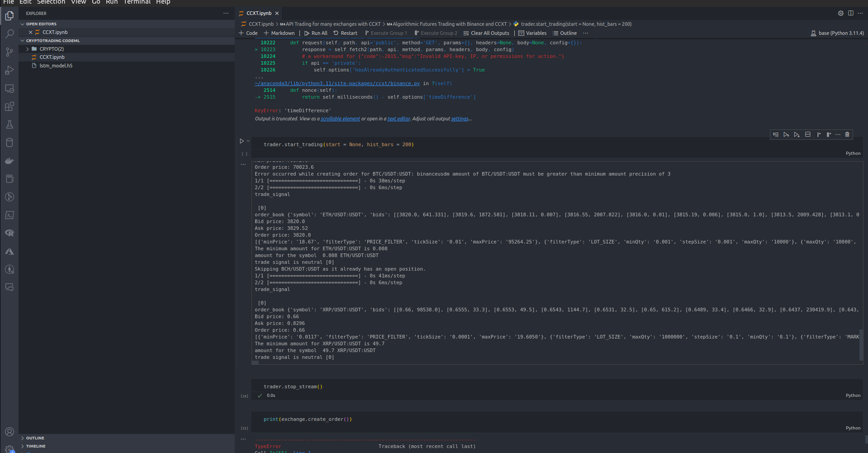Click breadcrumb trader.start_trading item
Image resolution: width=868 pixels, height=453 pixels.
(572, 24)
